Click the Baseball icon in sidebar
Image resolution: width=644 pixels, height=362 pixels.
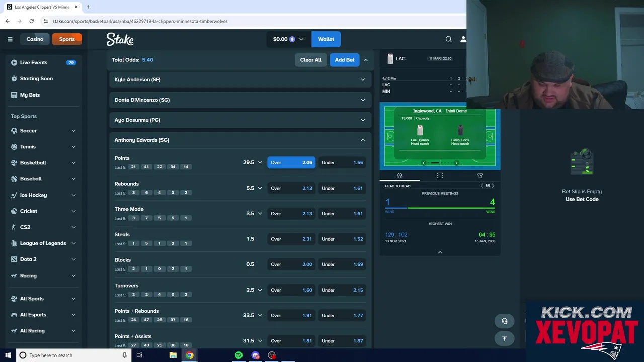(14, 179)
